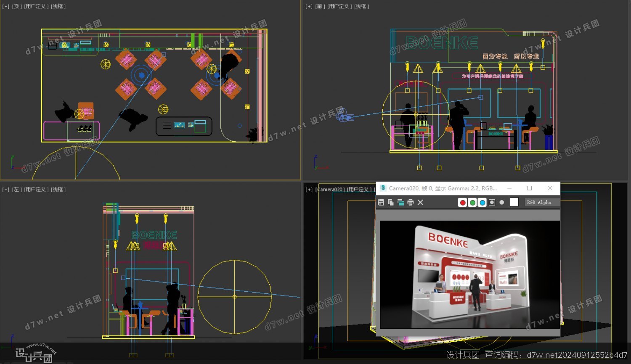Image resolution: width=631 pixels, height=364 pixels.
Task: Clear the rendered frame with the X icon
Action: point(420,202)
